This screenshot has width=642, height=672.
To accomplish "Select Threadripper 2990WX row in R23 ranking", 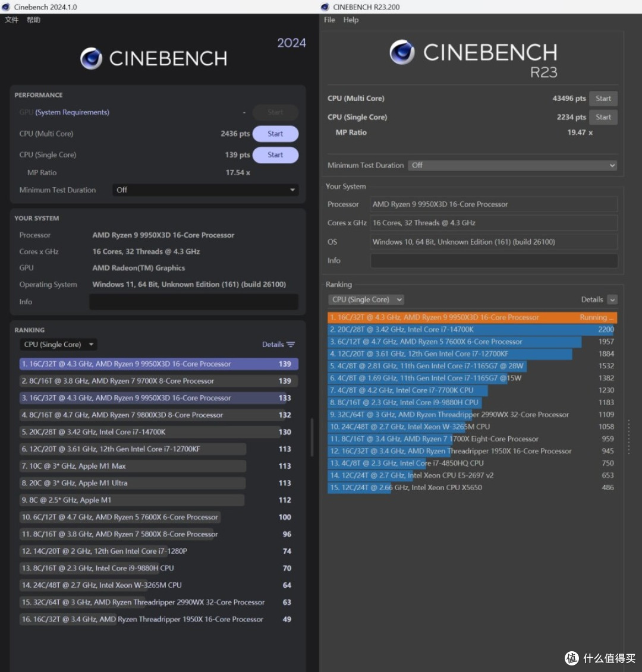I will (472, 414).
